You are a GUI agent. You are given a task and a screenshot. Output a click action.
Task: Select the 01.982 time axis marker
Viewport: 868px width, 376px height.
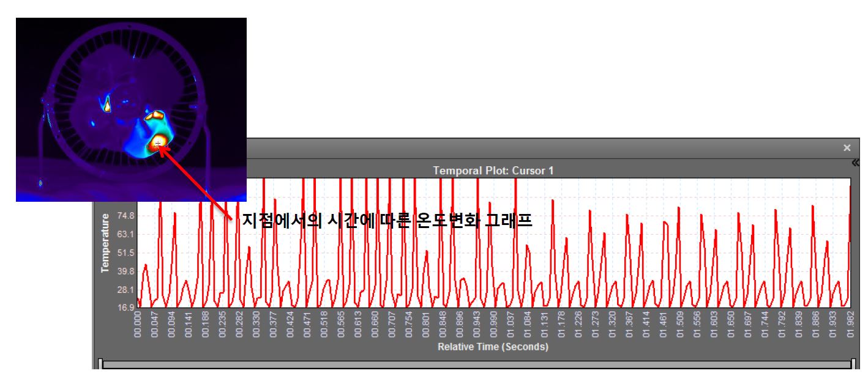pyautogui.click(x=850, y=324)
